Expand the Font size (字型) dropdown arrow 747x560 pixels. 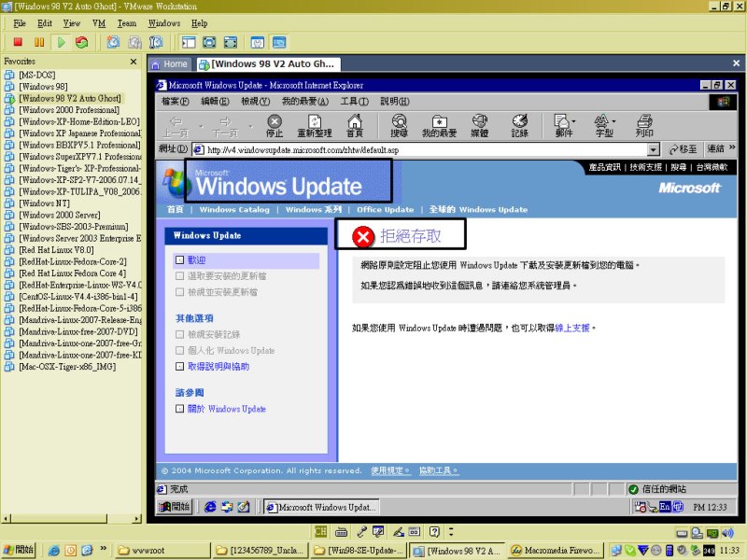coord(613,121)
